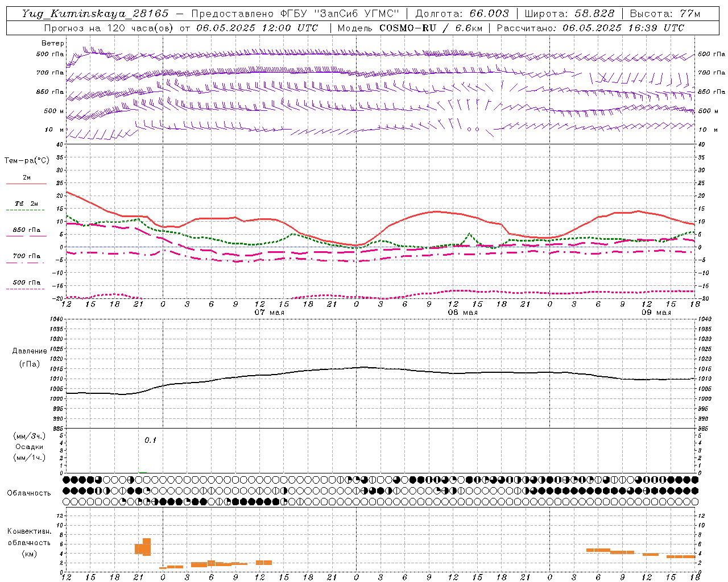Click the 500 гПа entry in temperature legend
728x582 pixels.
[x=26, y=282]
